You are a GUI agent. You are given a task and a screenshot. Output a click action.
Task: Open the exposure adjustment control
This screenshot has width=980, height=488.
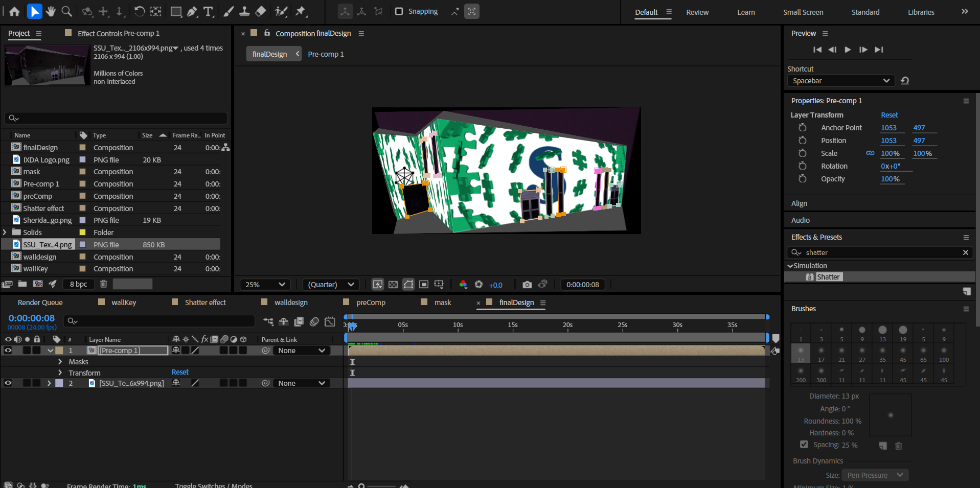pyautogui.click(x=495, y=285)
